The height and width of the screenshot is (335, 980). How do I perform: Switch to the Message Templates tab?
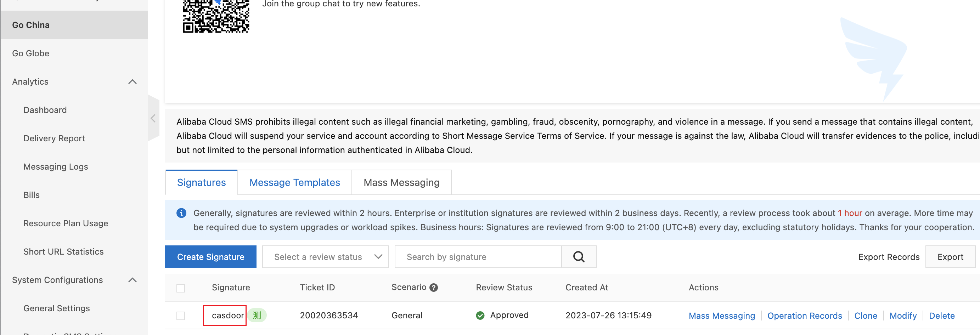[x=294, y=182]
